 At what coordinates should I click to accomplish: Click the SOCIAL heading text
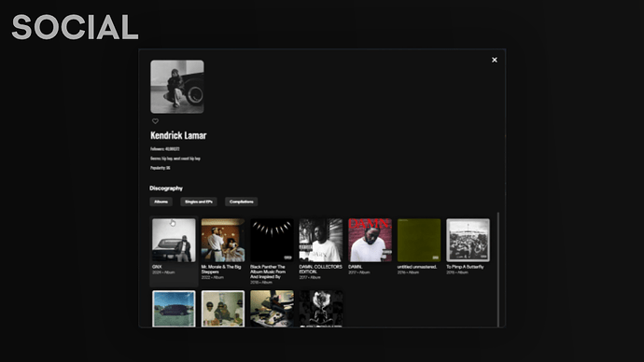point(76,27)
